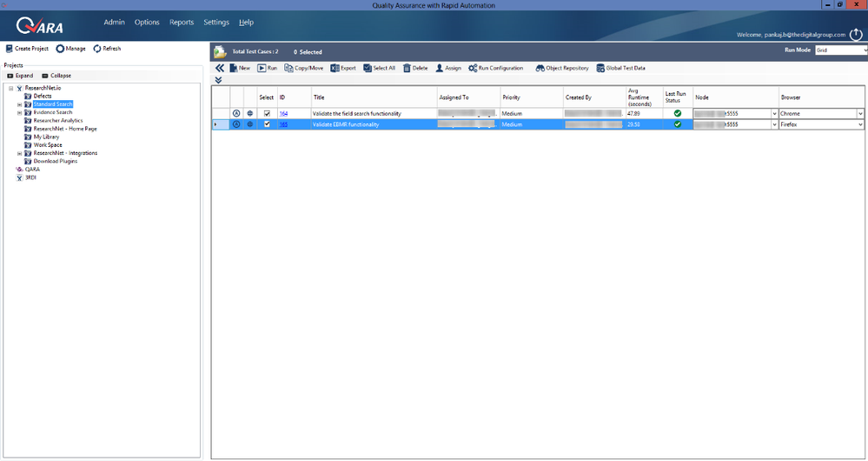
Task: Open the Run Mode dropdown
Action: [x=865, y=50]
